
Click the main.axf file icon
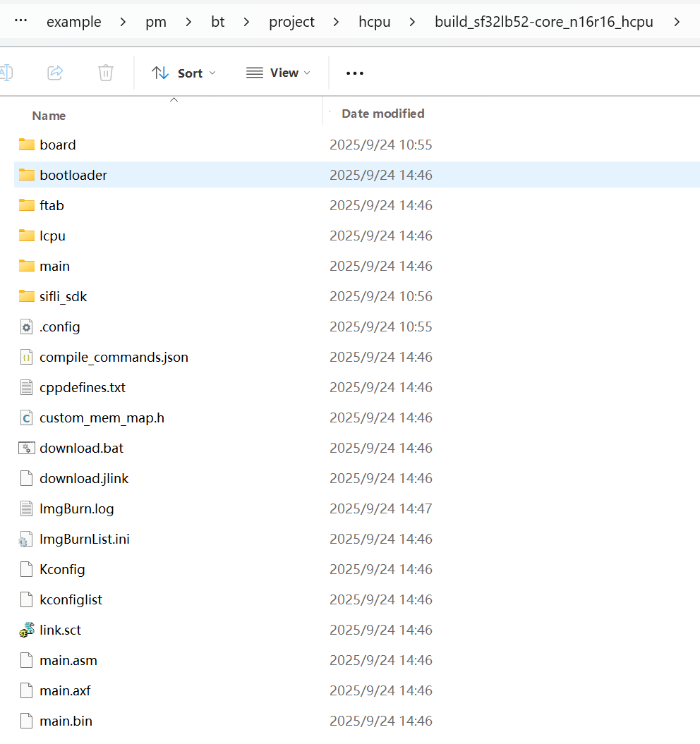click(x=27, y=691)
